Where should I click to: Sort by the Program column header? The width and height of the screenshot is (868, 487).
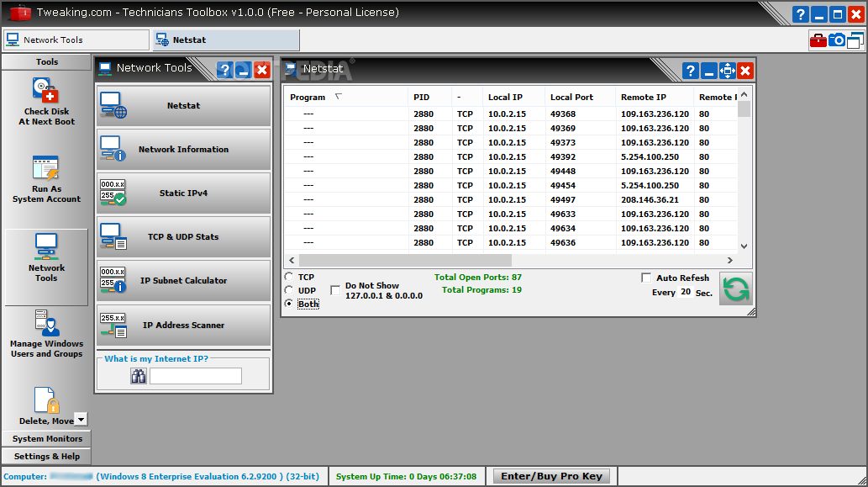tap(346, 97)
